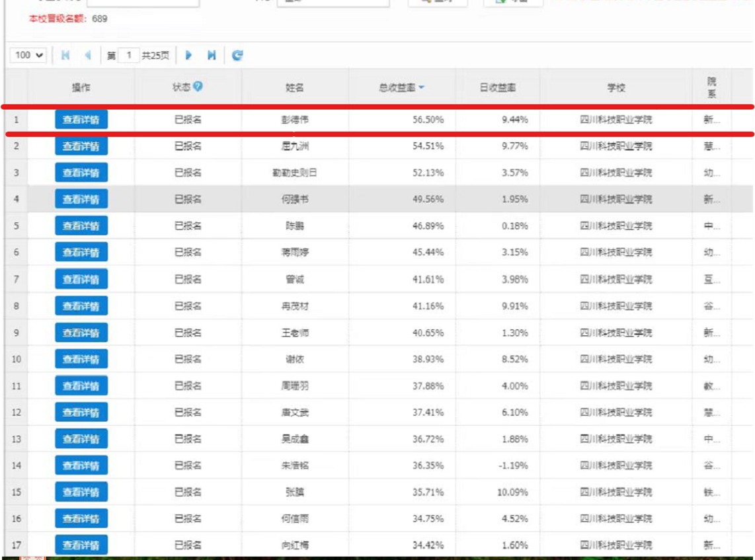Open 查看详情 for row 4 何强书
Image resolution: width=755 pixels, height=560 pixels.
[x=81, y=200]
